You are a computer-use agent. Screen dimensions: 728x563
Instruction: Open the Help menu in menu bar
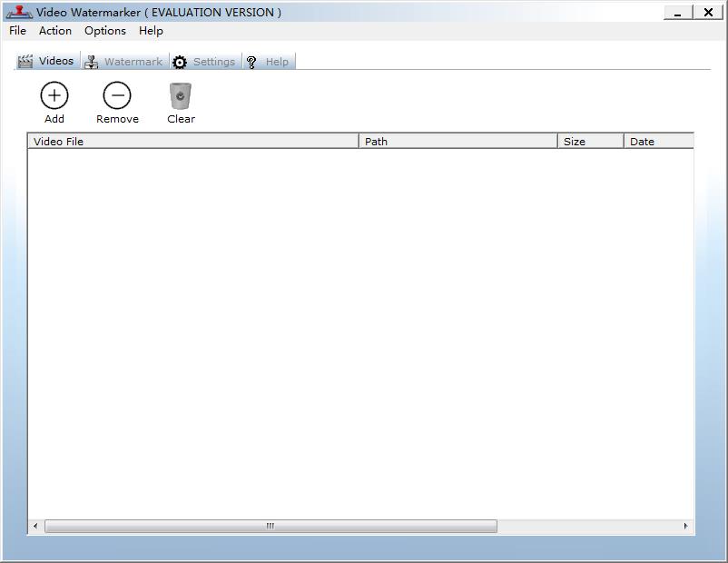(151, 31)
